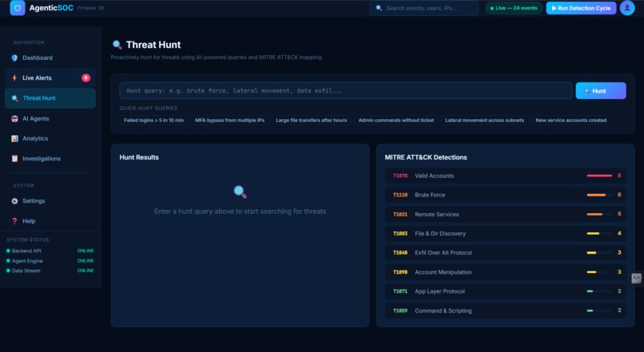Open the Account Manipulation row
The width and height of the screenshot is (644, 352).
(x=505, y=272)
